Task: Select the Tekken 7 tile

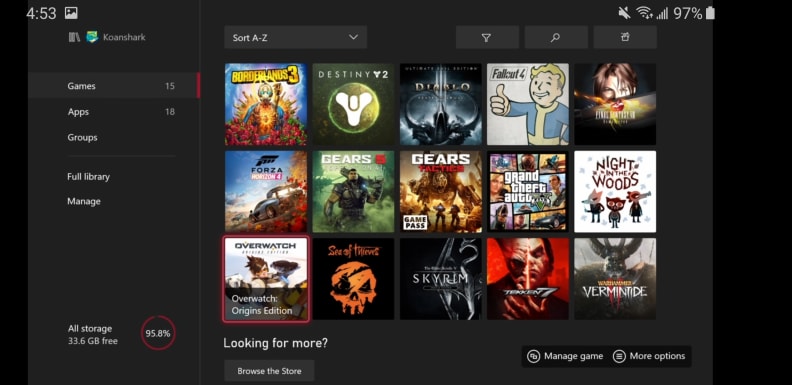Action: click(528, 279)
